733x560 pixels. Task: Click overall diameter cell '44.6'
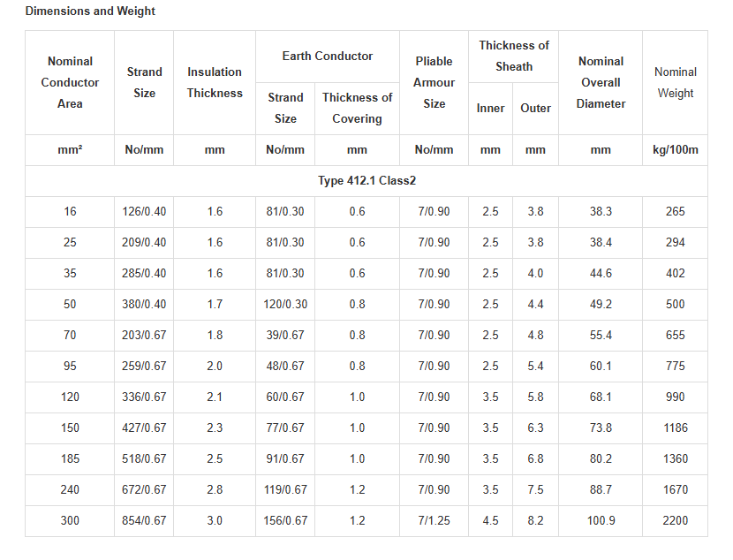coord(601,274)
